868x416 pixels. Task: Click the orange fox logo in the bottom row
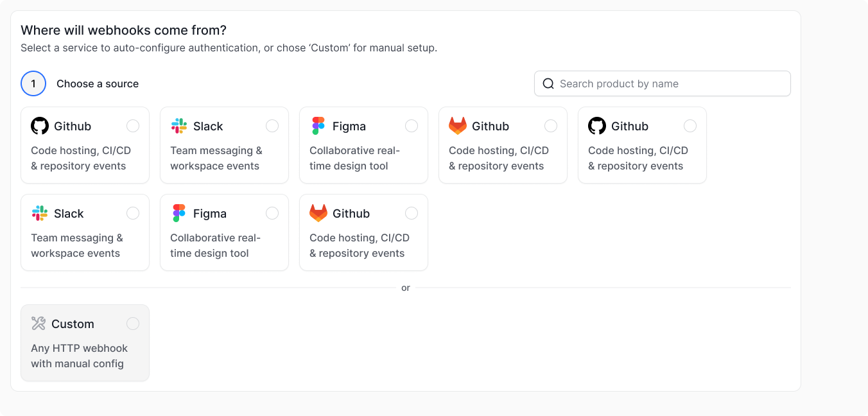coord(318,213)
